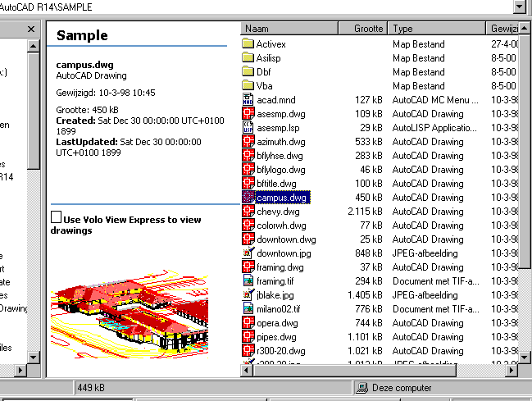Select the downtown.jpg image icon
Screen dimensions: 532x401
[248, 253]
